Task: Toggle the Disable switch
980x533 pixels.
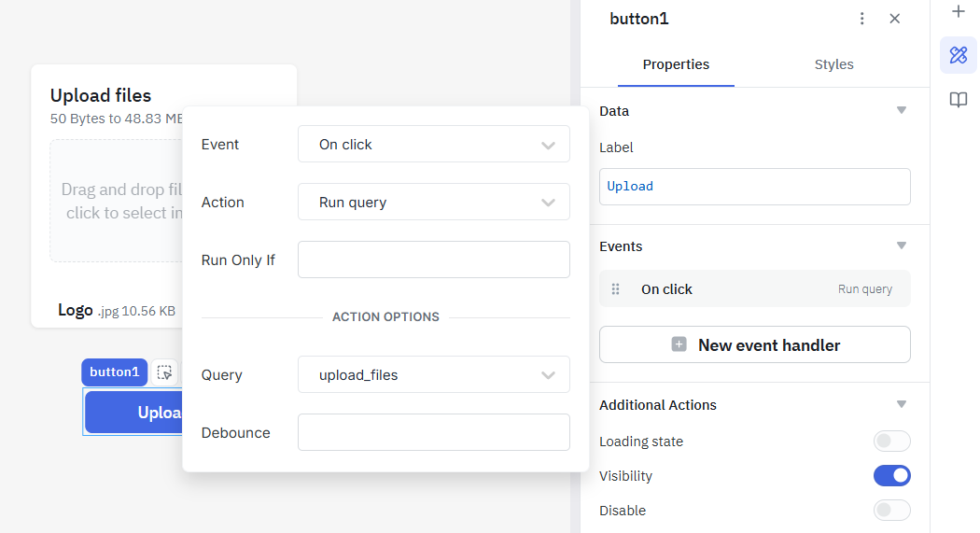Action: [x=892, y=510]
